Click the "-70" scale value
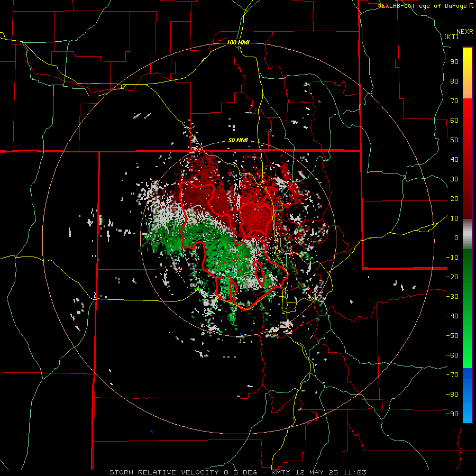The width and height of the screenshot is (476, 476). (x=452, y=374)
